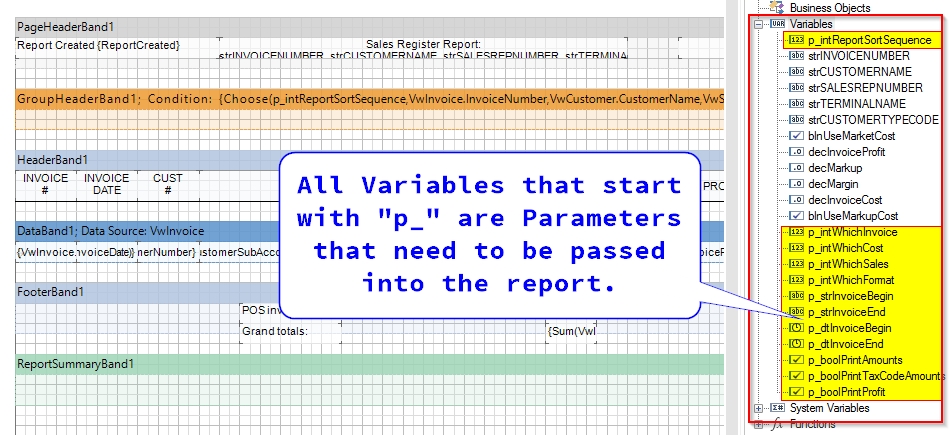
Task: Select the p_boolPrintProfit parameter name
Action: coord(847,392)
